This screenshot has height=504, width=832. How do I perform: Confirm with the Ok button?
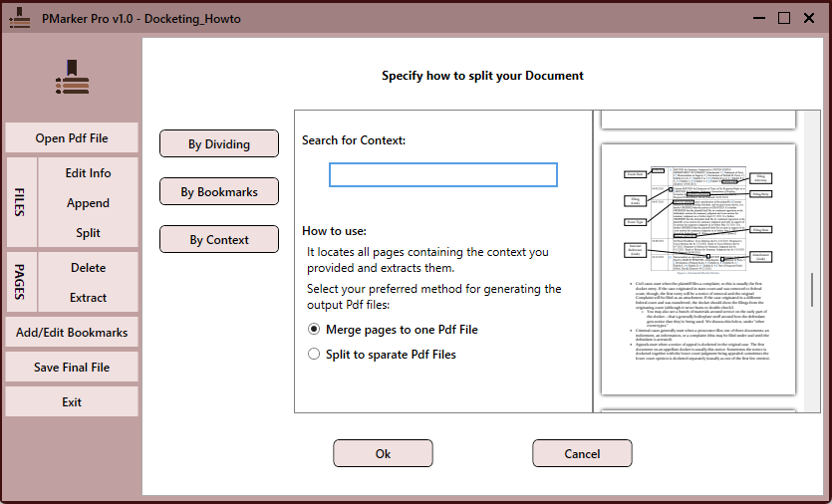pyautogui.click(x=383, y=453)
